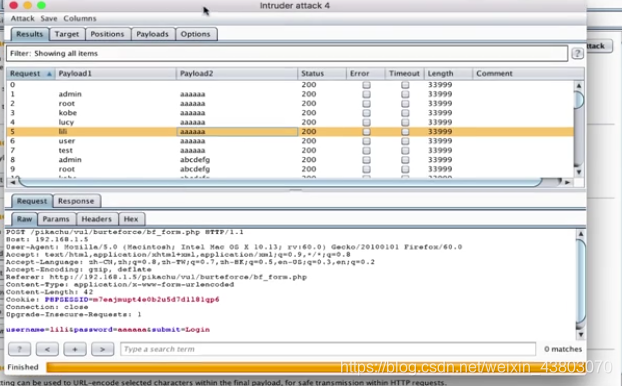Toggle Timeout checkbox in lucy row
The width and height of the screenshot is (622, 386).
pyautogui.click(x=405, y=123)
